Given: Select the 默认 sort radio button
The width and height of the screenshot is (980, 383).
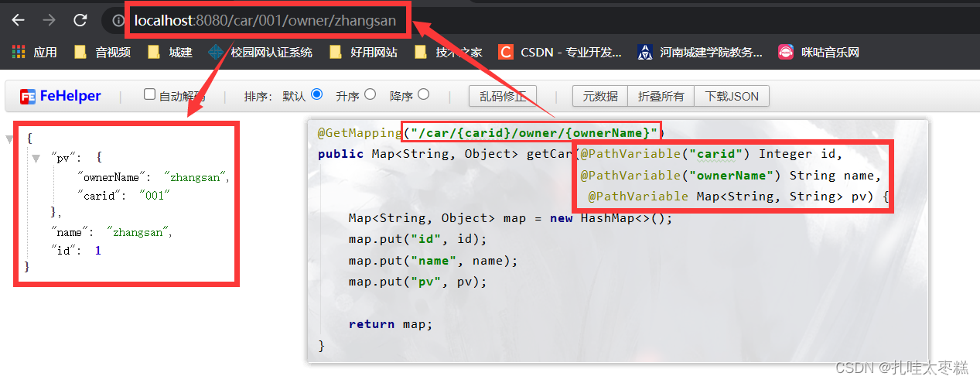Looking at the screenshot, I should pos(316,94).
